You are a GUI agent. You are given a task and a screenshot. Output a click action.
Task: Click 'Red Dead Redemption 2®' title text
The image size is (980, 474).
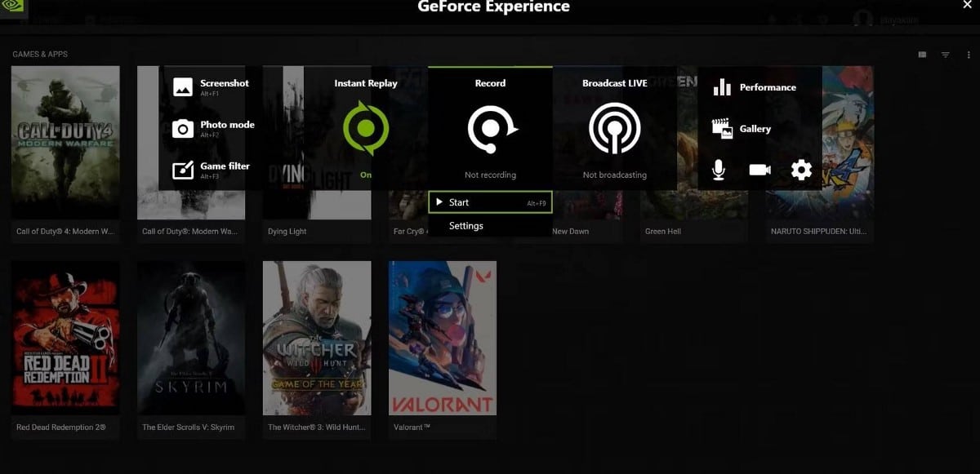click(61, 427)
